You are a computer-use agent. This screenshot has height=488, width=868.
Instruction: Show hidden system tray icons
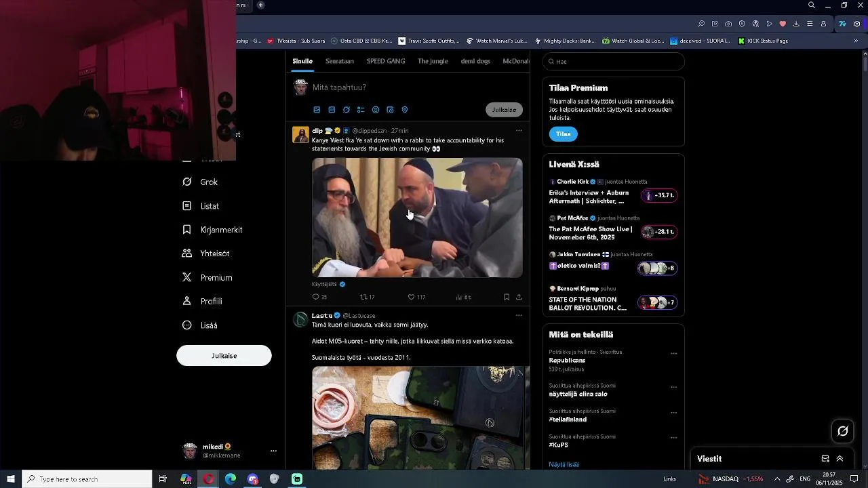[777, 479]
